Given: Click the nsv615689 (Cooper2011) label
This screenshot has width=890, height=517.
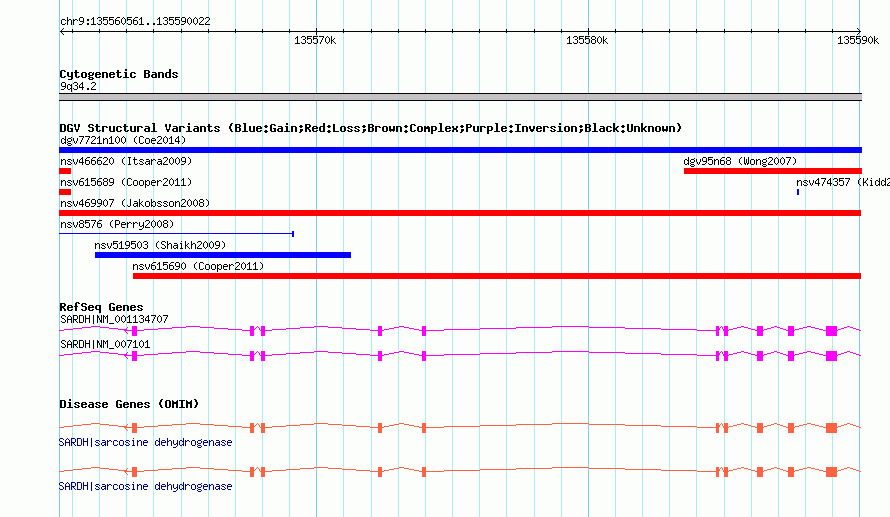Looking at the screenshot, I should point(126,182).
